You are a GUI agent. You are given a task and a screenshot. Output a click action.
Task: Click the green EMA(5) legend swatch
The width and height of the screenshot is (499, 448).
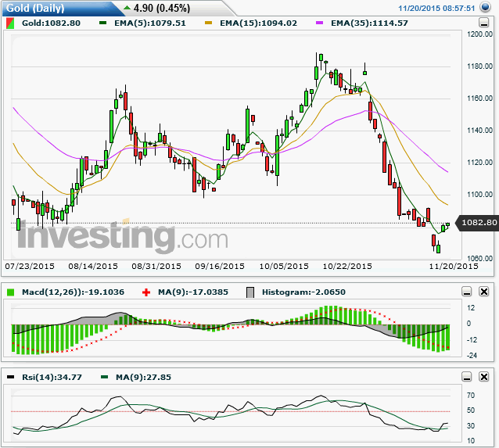(x=102, y=23)
